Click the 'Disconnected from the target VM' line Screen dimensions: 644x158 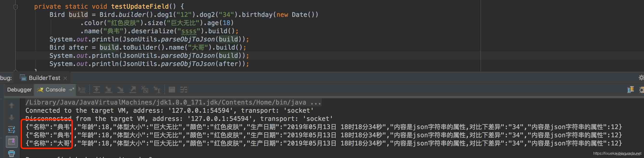coord(179,119)
